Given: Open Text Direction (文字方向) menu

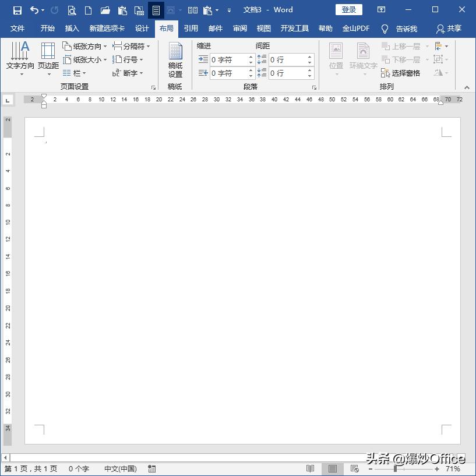Looking at the screenshot, I should [20, 59].
